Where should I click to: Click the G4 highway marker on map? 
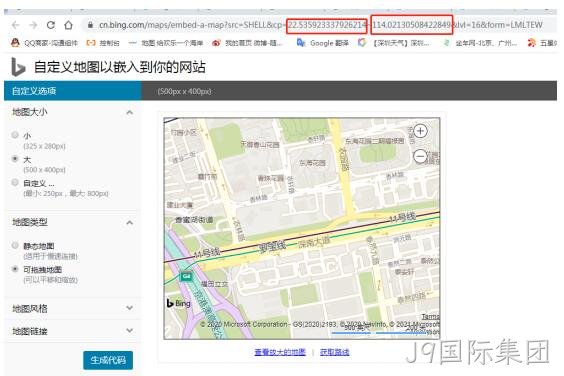coord(186,276)
